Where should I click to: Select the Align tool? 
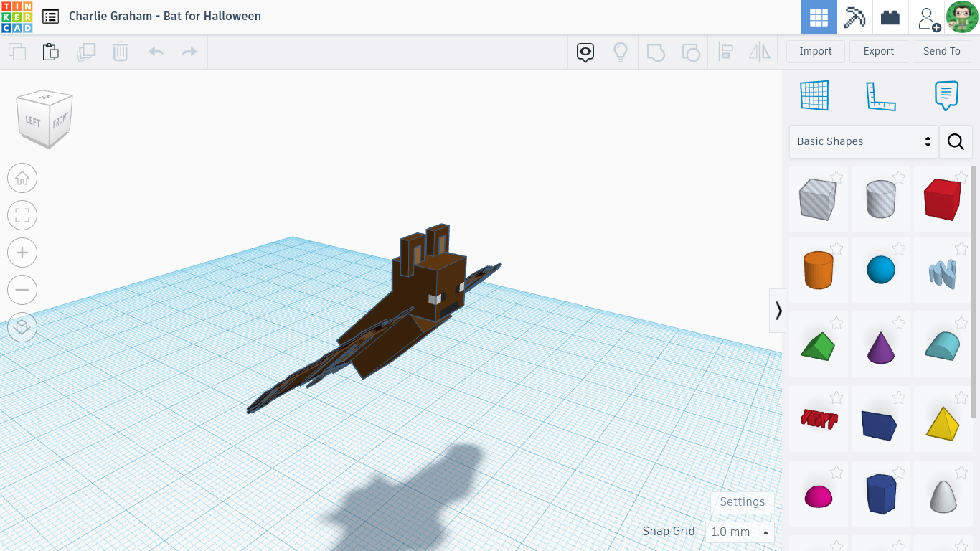click(x=725, y=51)
